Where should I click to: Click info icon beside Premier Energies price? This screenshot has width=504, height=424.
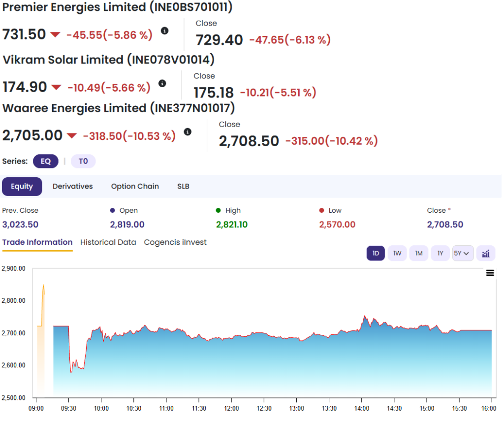point(164,31)
